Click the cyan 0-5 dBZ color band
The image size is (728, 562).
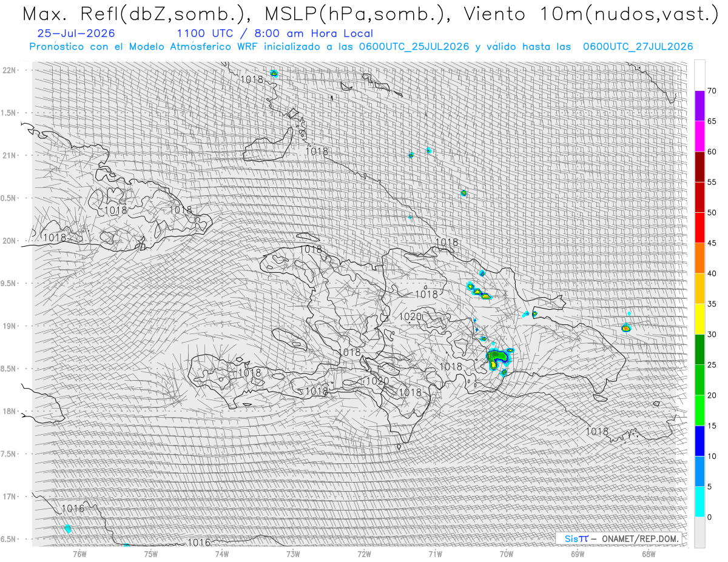[x=699, y=501]
